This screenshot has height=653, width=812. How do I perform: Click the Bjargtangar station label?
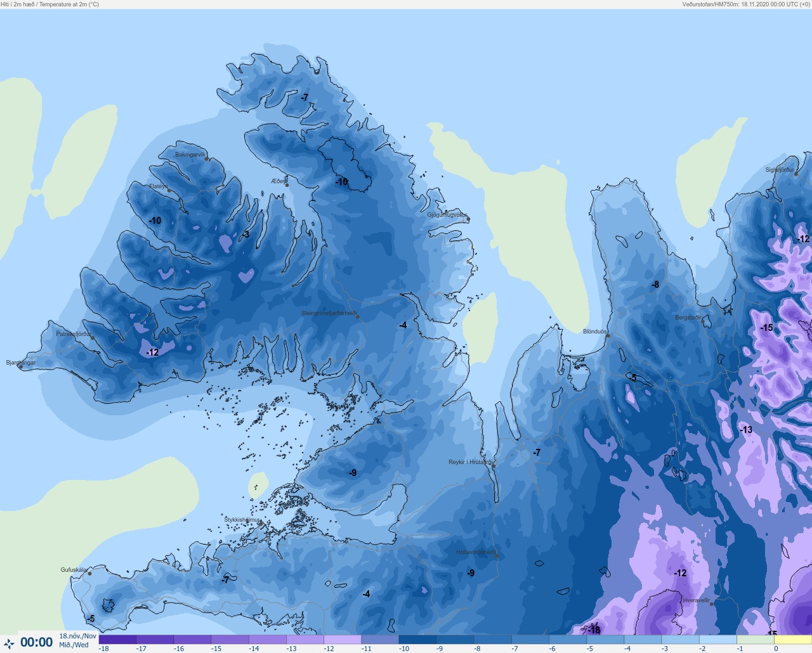[x=20, y=363]
